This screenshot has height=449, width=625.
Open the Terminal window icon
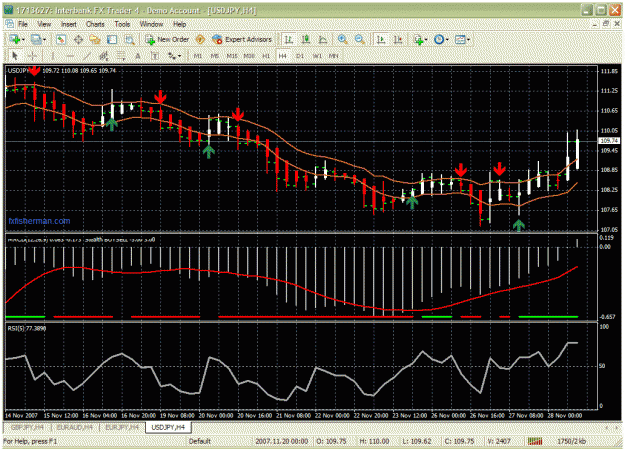(x=112, y=39)
